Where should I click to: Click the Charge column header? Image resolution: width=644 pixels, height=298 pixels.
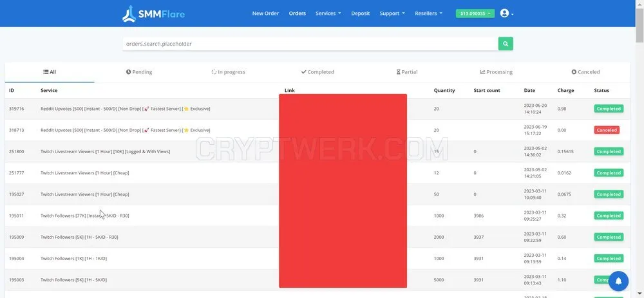565,90
